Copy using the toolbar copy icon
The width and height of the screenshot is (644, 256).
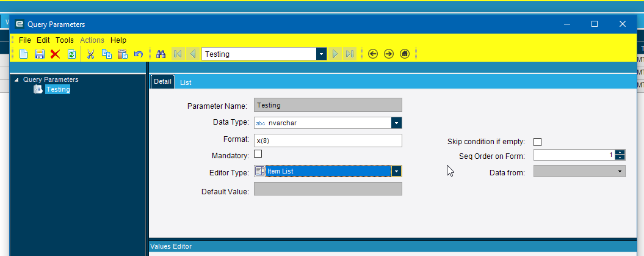coord(107,54)
